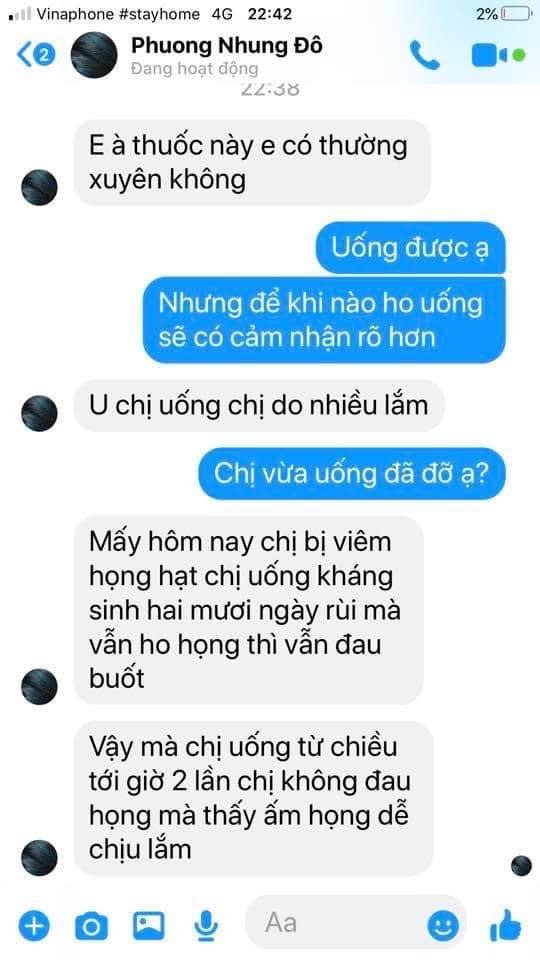Image resolution: width=540 pixels, height=960 pixels.
Task: Select message 'Uống được ạ'
Action: pyautogui.click(x=411, y=247)
